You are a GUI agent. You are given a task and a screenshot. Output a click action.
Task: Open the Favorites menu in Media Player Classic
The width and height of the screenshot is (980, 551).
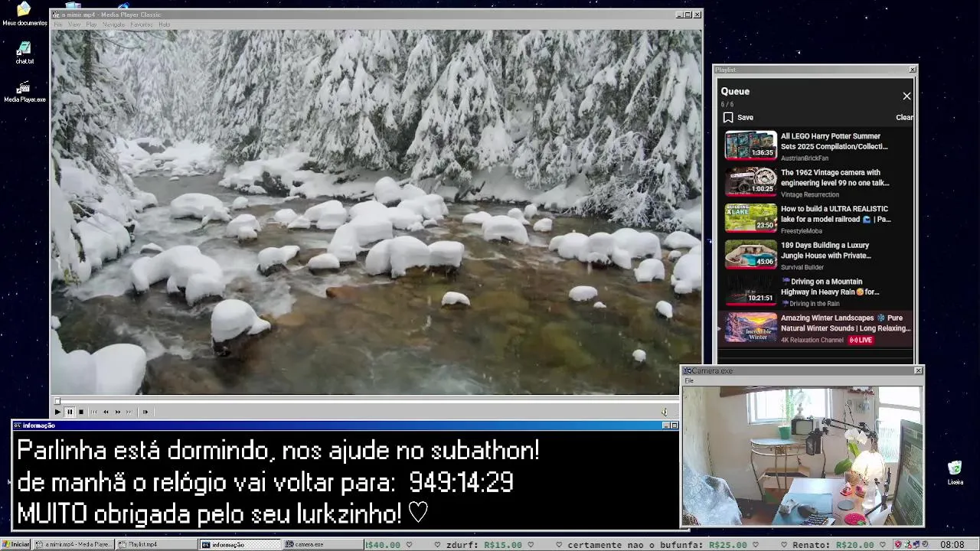[141, 24]
